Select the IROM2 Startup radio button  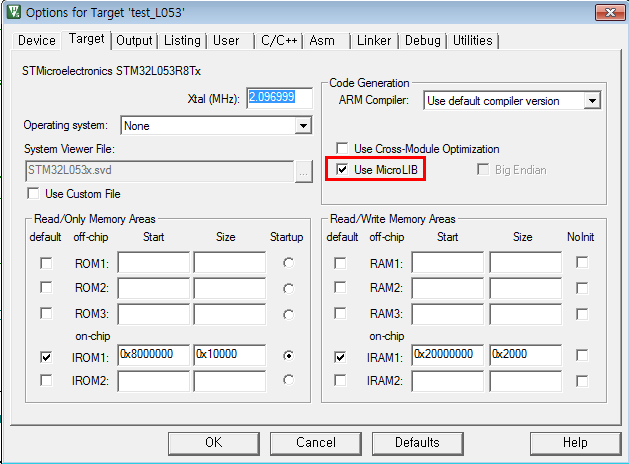click(288, 380)
